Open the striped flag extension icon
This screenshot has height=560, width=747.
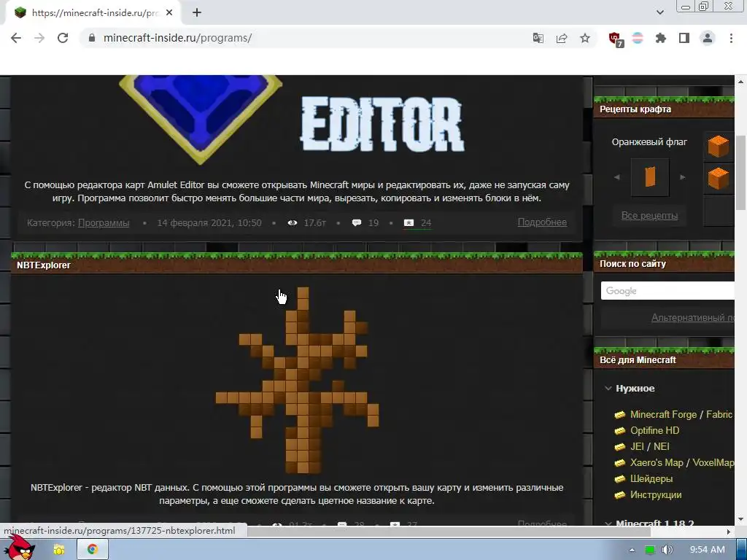pos(638,38)
